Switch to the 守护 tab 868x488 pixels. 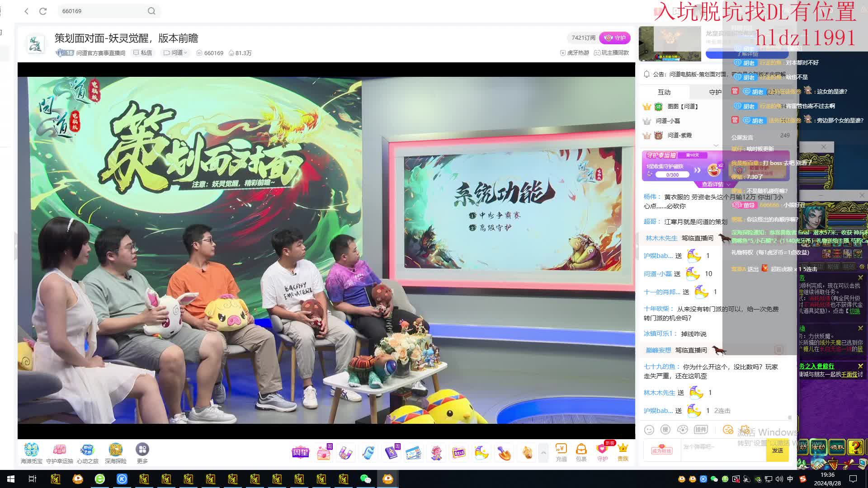[x=715, y=92]
